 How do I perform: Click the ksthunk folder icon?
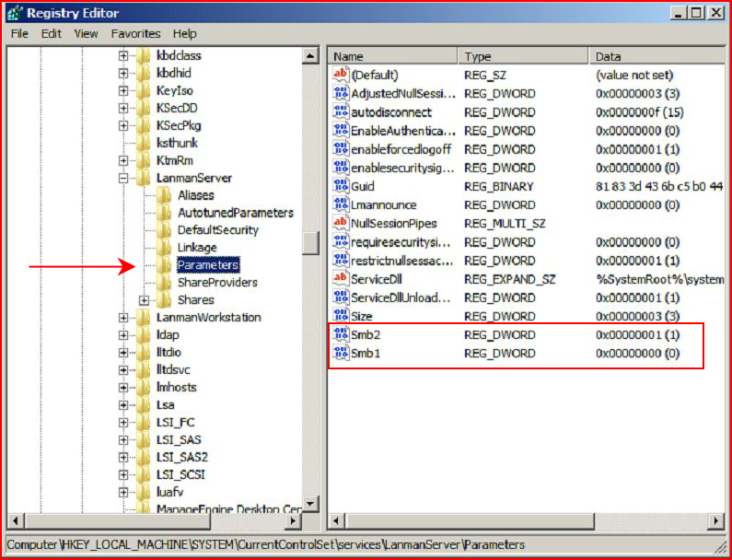click(143, 143)
